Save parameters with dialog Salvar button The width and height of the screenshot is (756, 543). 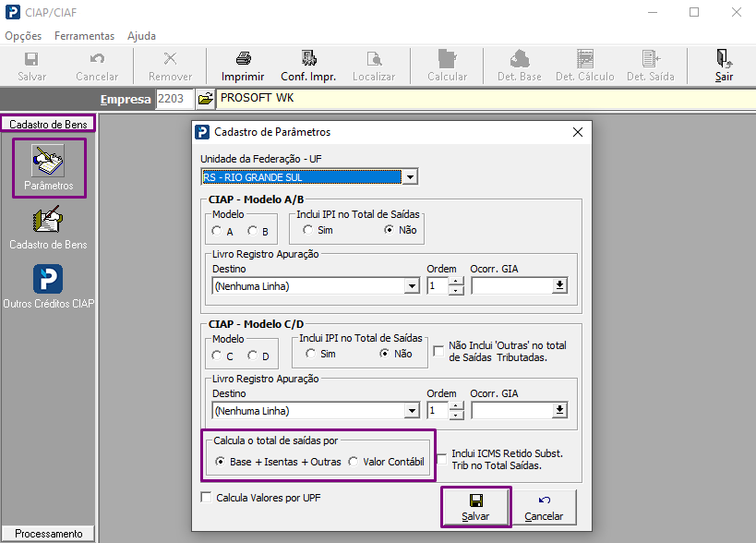[x=475, y=507]
